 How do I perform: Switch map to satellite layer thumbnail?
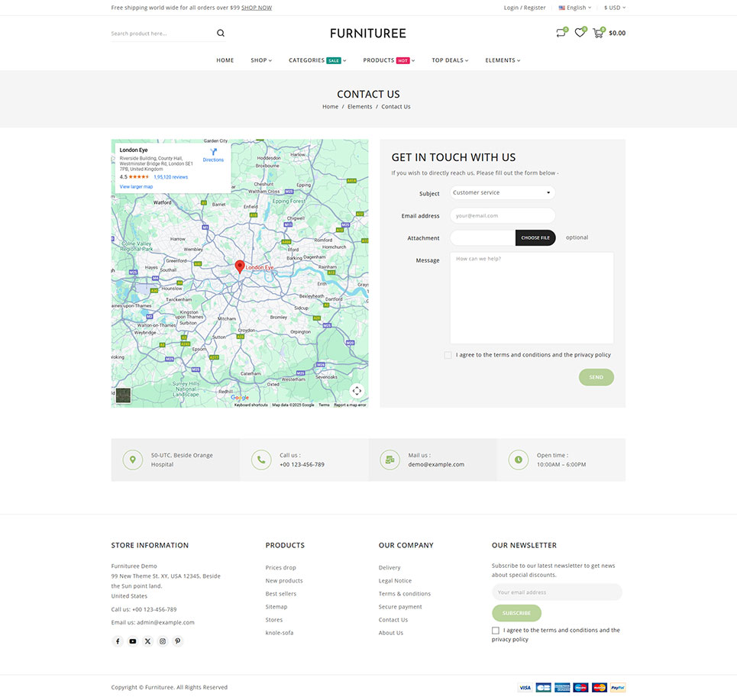click(123, 395)
